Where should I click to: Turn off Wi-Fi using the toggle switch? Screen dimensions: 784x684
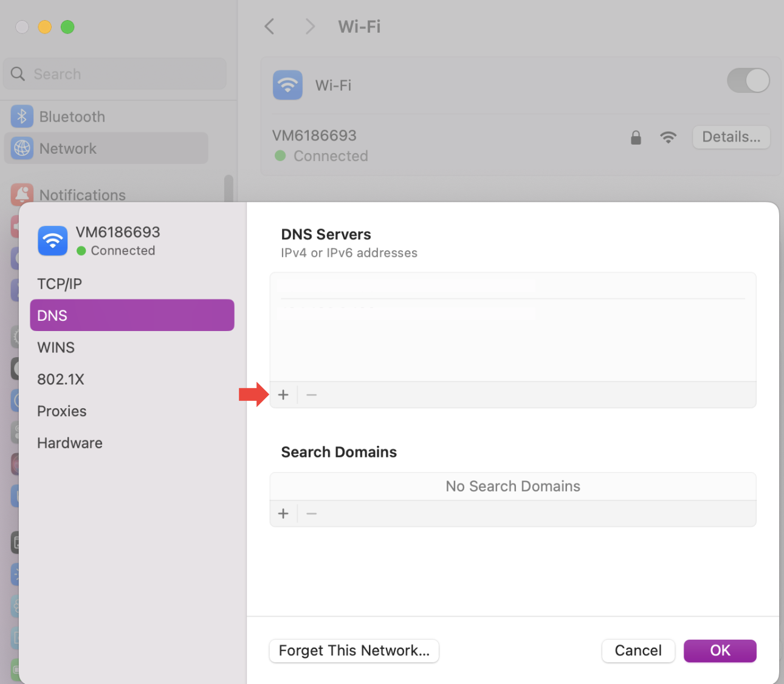(748, 80)
